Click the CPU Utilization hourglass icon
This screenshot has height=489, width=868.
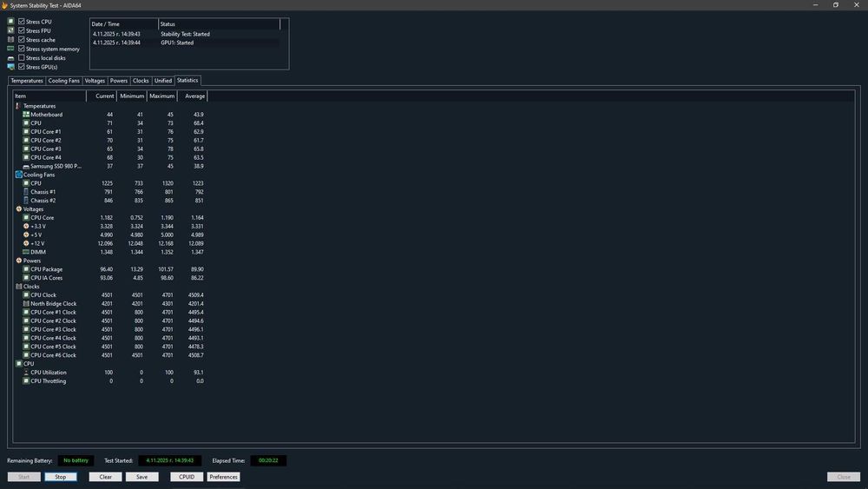(x=26, y=372)
